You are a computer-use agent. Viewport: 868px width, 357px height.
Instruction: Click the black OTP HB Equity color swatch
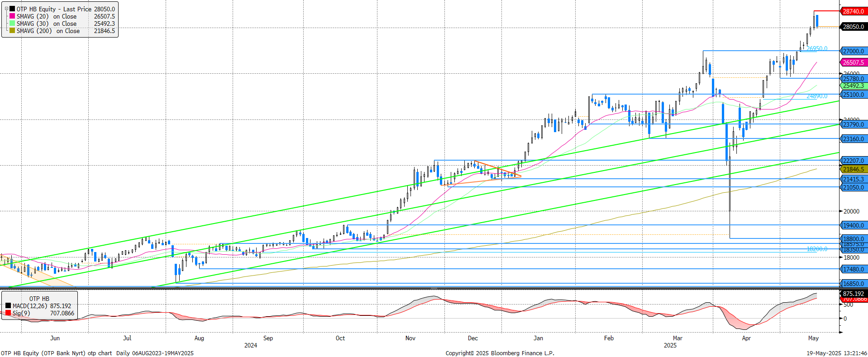(12, 9)
